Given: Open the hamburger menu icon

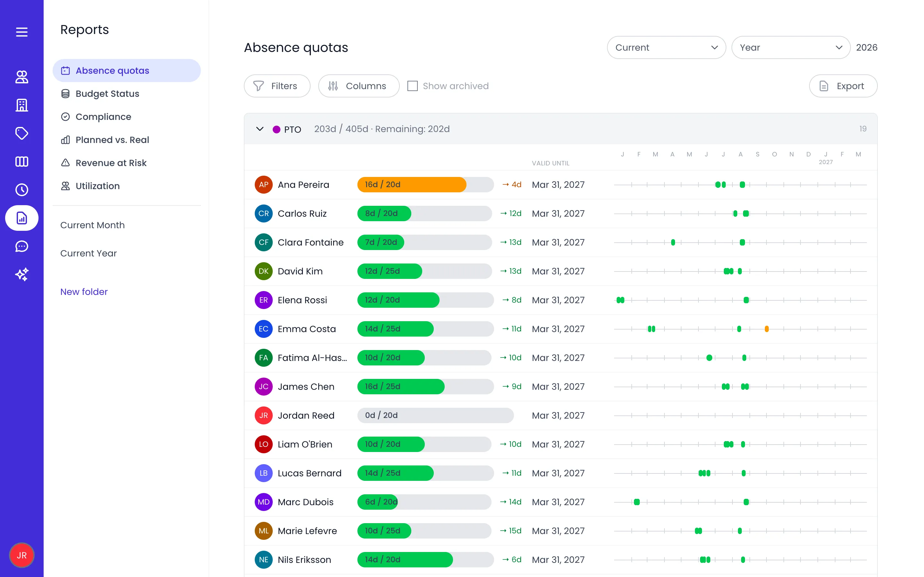Looking at the screenshot, I should click(22, 32).
